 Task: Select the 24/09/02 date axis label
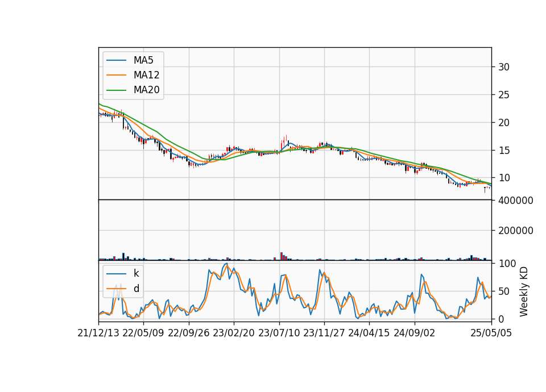tap(415, 333)
